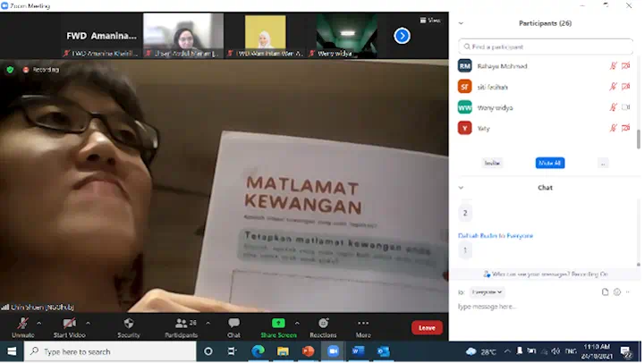Open participants panel more options ellipsis
This screenshot has width=644, height=363.
(603, 164)
